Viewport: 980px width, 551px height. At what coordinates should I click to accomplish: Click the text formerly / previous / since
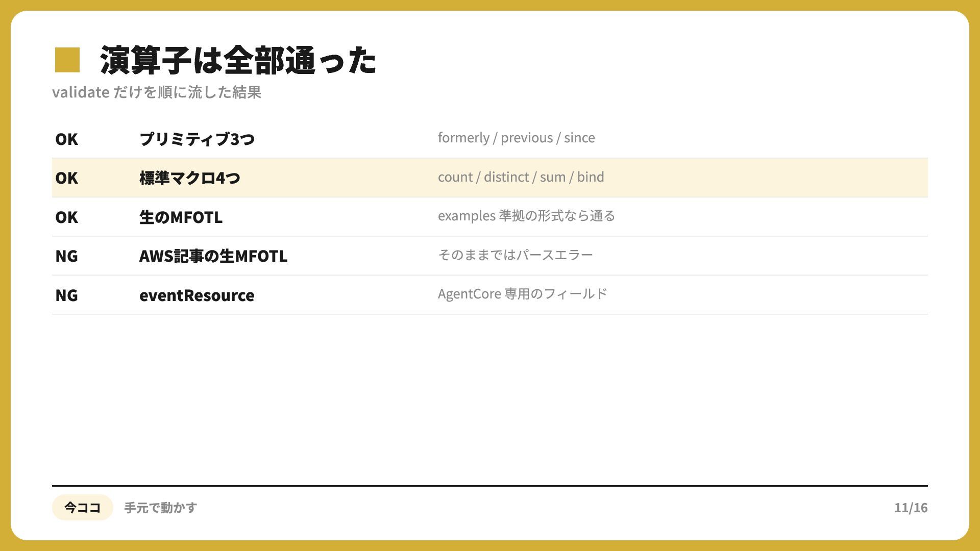(x=516, y=138)
